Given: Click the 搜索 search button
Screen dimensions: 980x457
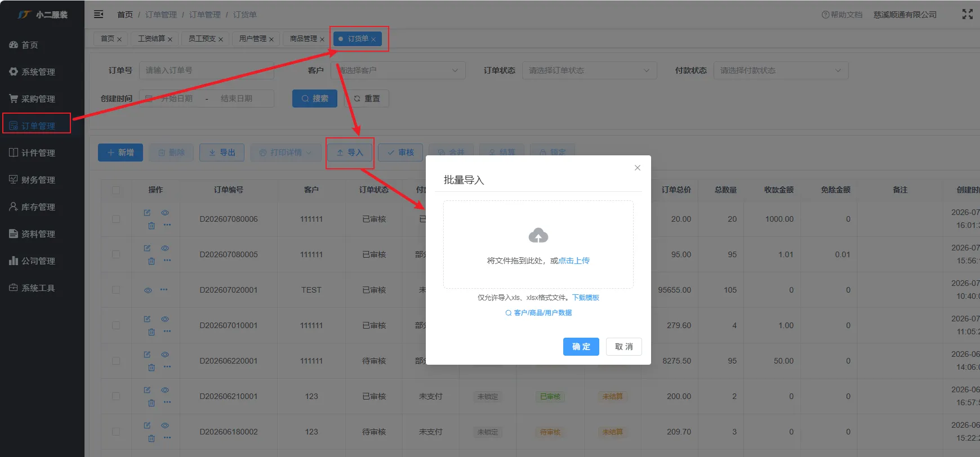Looking at the screenshot, I should point(315,98).
